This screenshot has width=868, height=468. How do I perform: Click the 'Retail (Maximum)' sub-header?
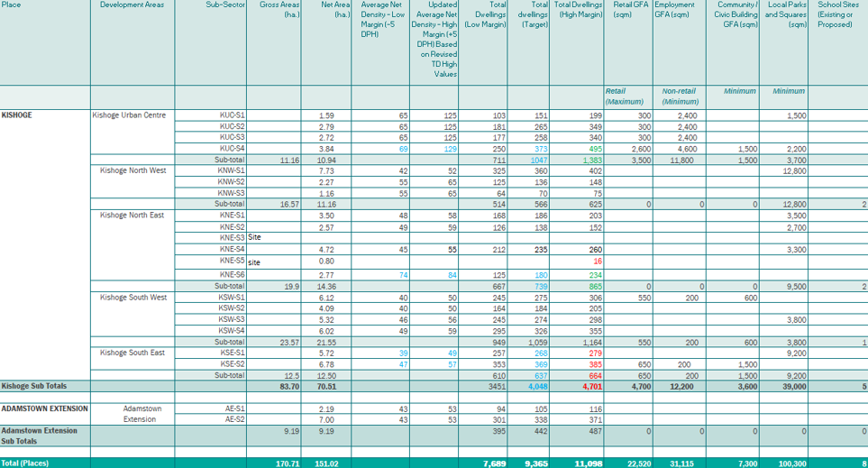click(x=624, y=96)
